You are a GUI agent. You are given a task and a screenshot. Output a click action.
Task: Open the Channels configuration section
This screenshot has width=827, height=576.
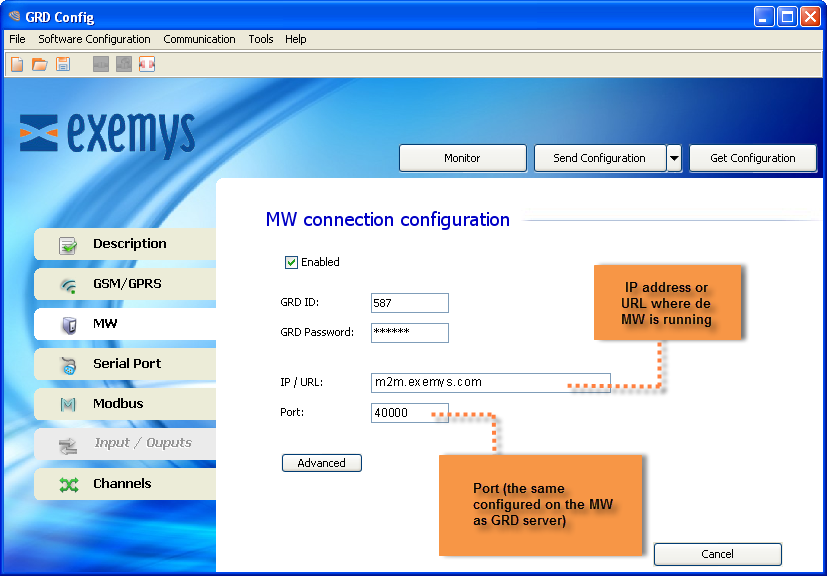coord(126,483)
